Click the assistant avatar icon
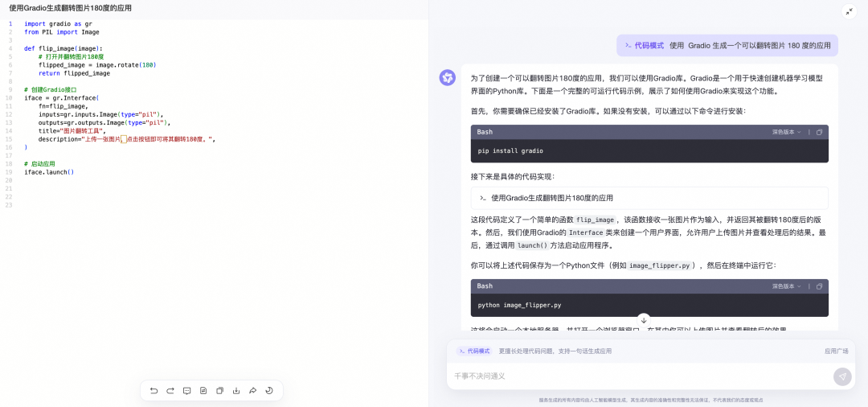Image resolution: width=868 pixels, height=407 pixels. (448, 77)
